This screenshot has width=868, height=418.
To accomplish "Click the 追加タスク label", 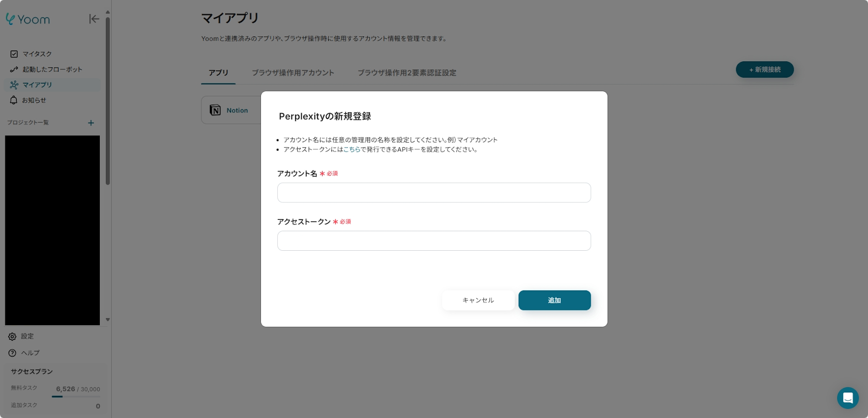I will coord(24,406).
